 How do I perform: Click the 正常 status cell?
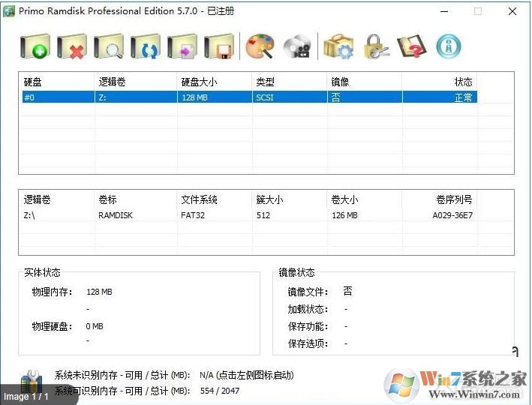coord(463,97)
